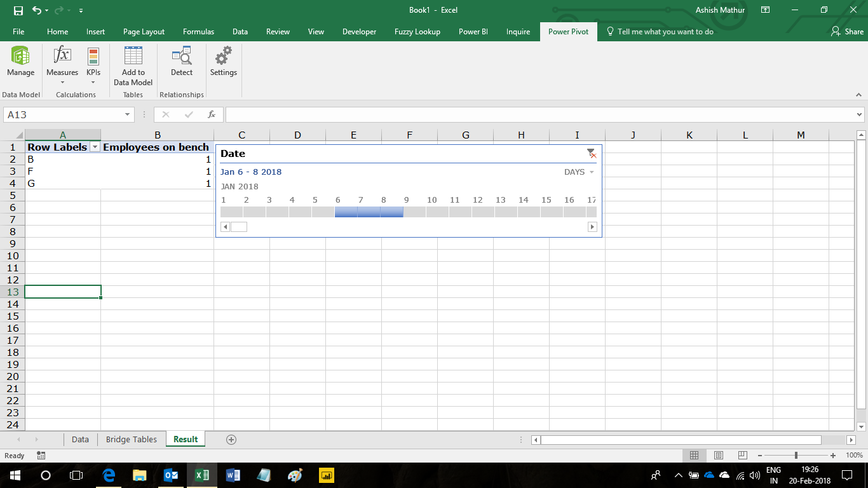Share the workbook
Image resolution: width=868 pixels, height=488 pixels.
(848, 32)
